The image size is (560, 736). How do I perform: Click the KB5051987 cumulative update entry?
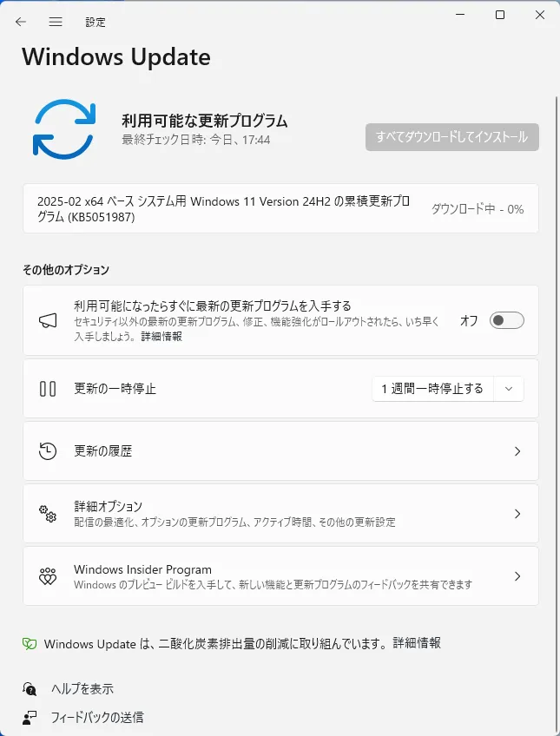280,208
